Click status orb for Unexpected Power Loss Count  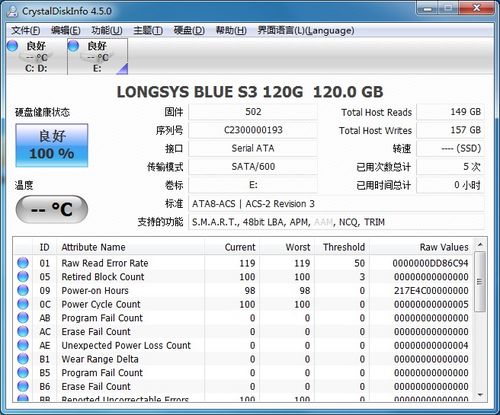23,345
